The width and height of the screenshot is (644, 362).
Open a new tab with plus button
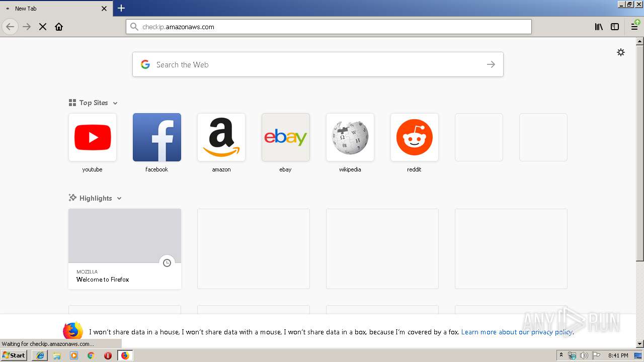coord(121,8)
